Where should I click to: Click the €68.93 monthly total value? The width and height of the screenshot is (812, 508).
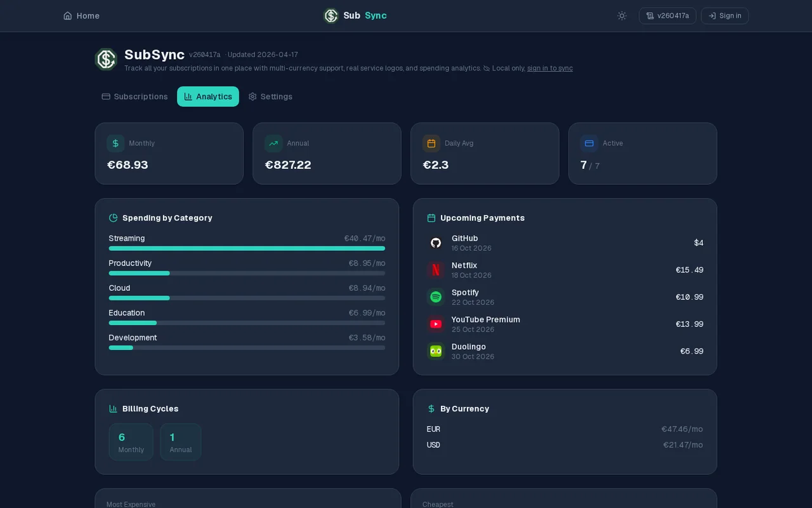tap(128, 165)
